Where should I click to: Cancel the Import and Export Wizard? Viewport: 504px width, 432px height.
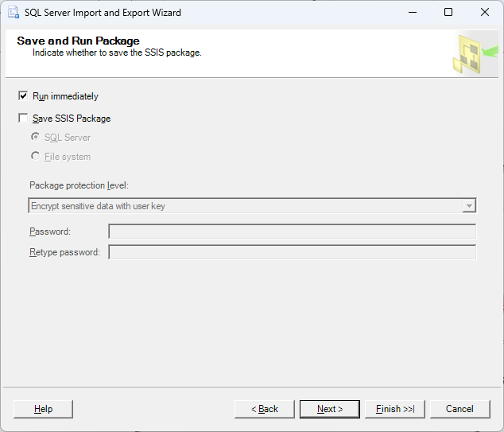pos(459,409)
